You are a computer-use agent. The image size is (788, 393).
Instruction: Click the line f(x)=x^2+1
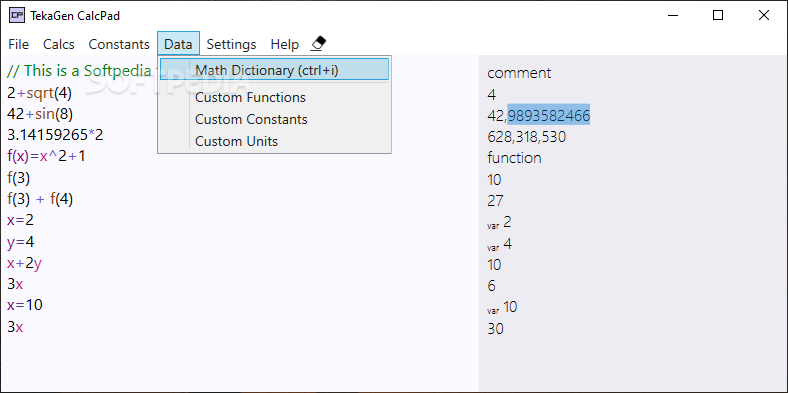46,156
